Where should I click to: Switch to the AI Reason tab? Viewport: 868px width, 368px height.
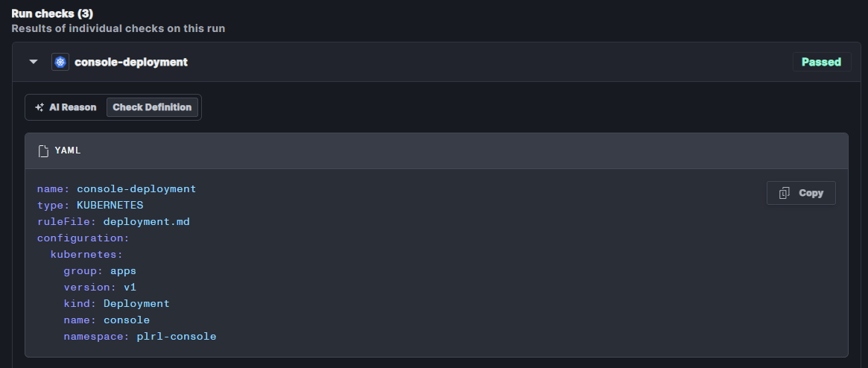point(66,107)
